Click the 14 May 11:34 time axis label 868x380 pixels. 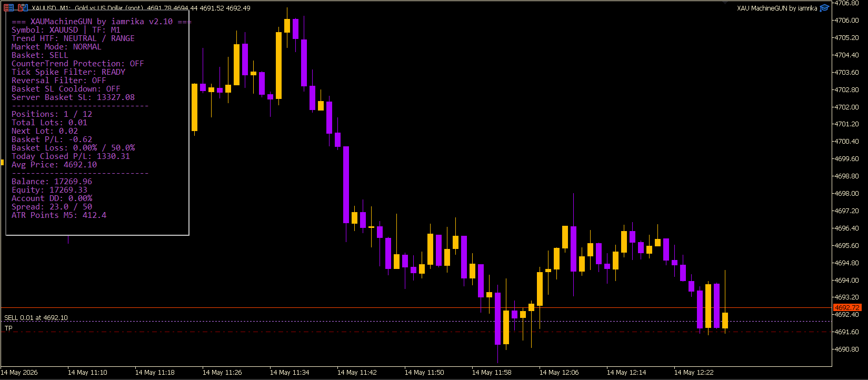click(290, 372)
